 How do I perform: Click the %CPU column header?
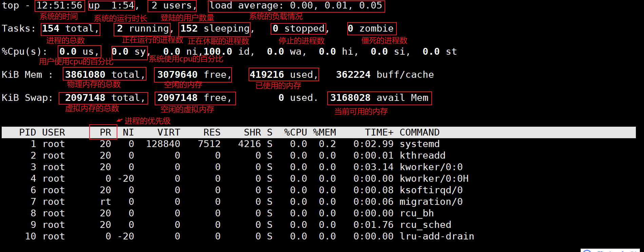(295, 132)
